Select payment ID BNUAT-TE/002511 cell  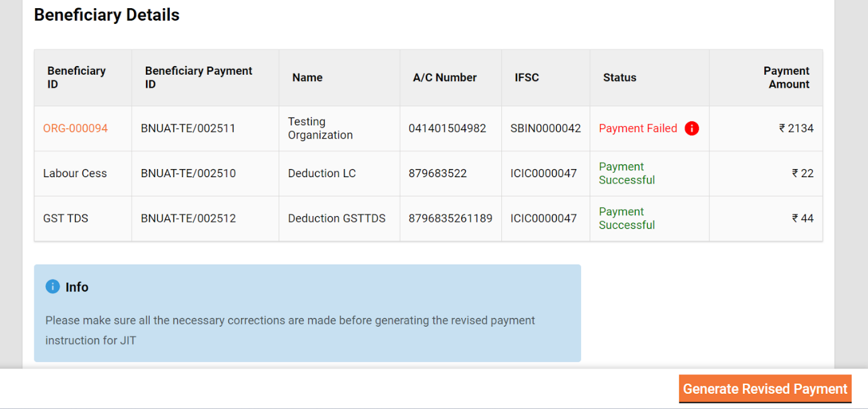(x=188, y=128)
